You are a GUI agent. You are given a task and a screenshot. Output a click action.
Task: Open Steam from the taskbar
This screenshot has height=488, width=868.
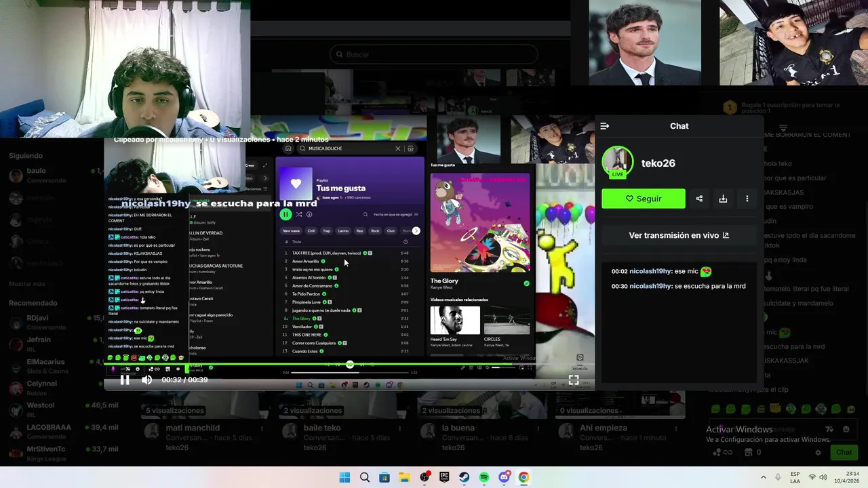click(x=464, y=477)
